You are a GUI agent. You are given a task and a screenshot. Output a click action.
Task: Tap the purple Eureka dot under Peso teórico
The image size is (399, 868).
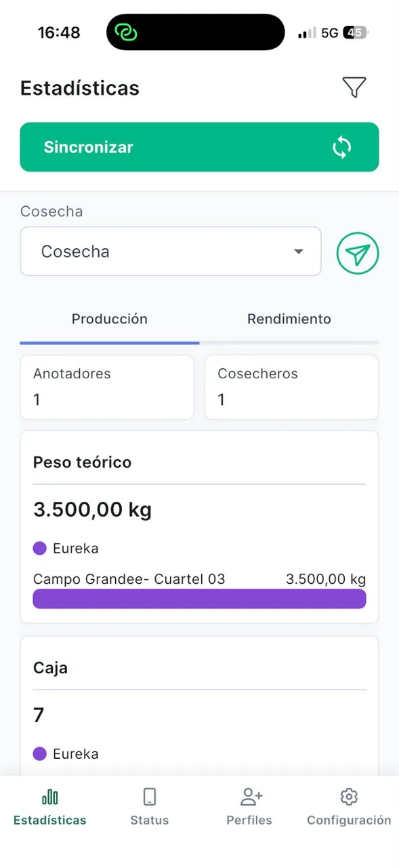click(x=39, y=548)
